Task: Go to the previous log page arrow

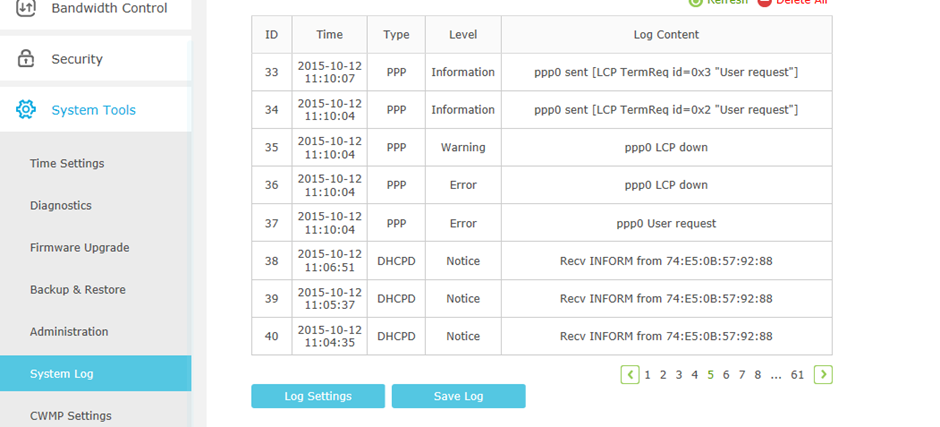Action: [630, 375]
